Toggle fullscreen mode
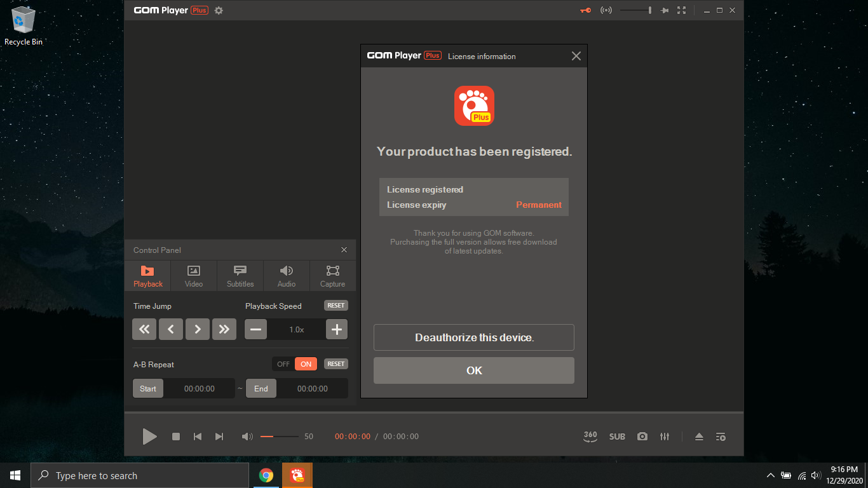The height and width of the screenshot is (488, 868). point(681,10)
